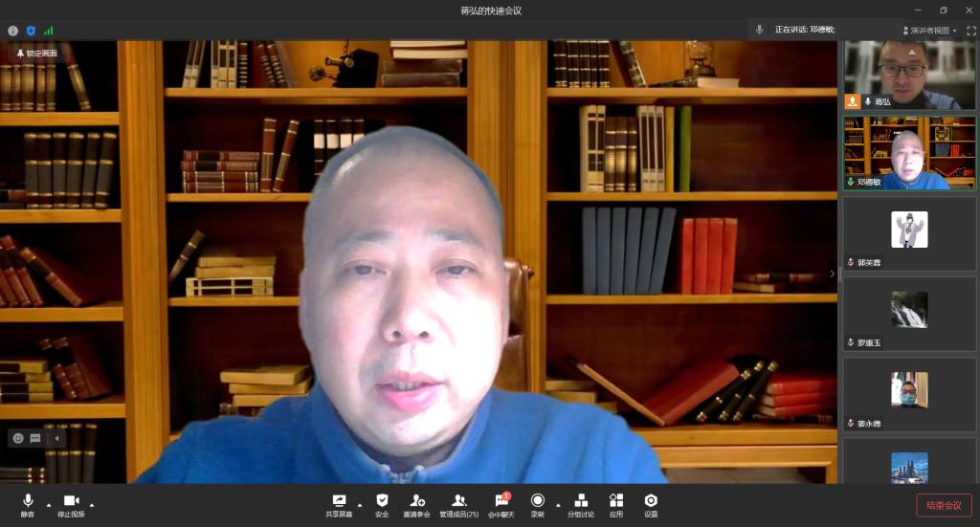Open 演讲者视图 view layout dropdown

(x=929, y=31)
